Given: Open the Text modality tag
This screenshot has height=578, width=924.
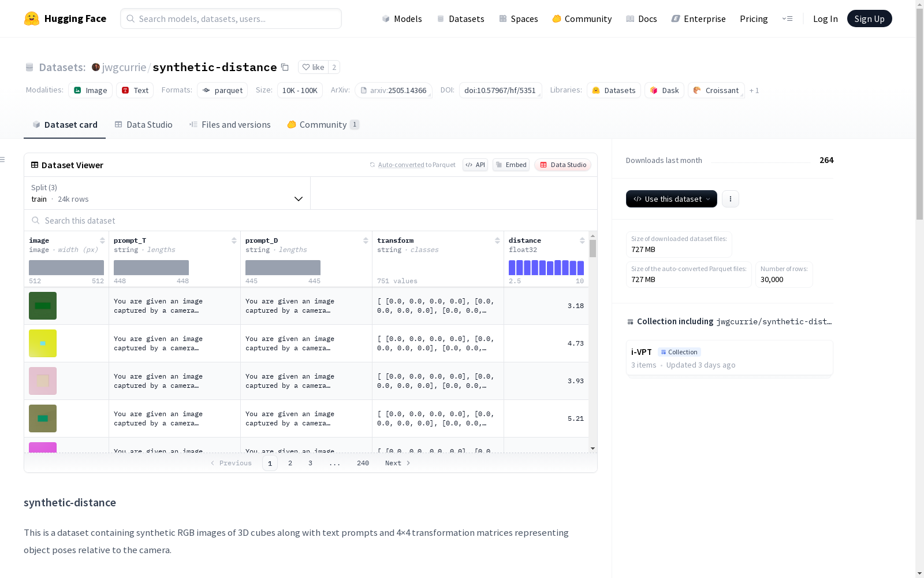Looking at the screenshot, I should tap(135, 90).
